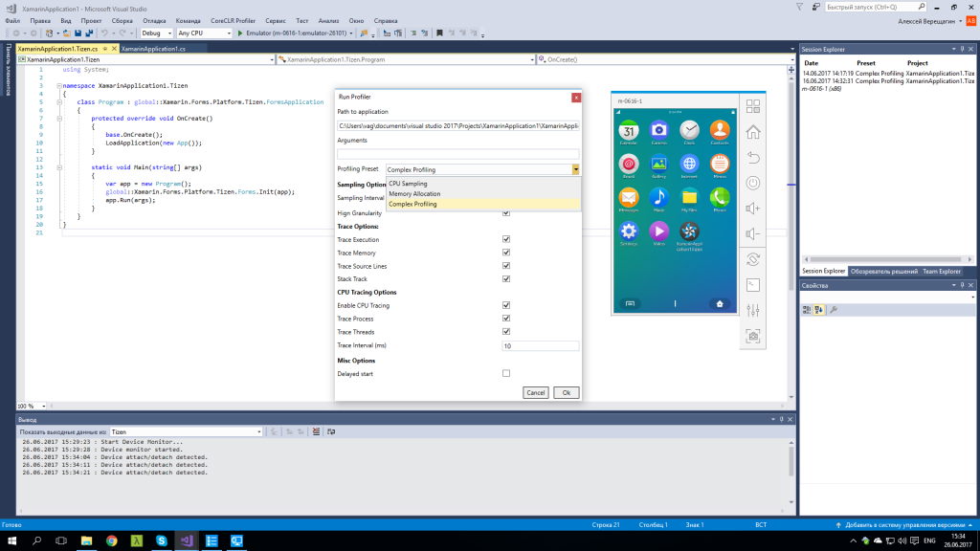
Task: Open the Отладка menu
Action: [154, 21]
